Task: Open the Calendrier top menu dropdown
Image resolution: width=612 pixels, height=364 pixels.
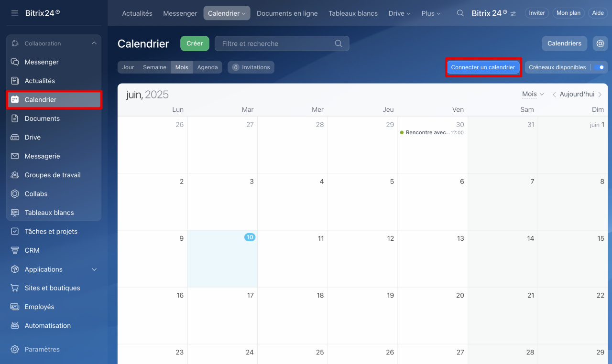Action: tap(227, 13)
